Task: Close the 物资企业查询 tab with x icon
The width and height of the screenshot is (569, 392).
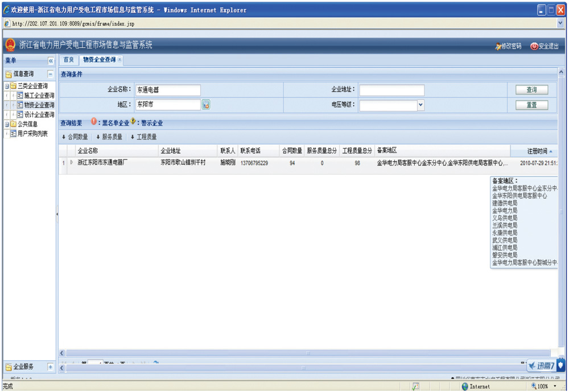Action: (120, 60)
